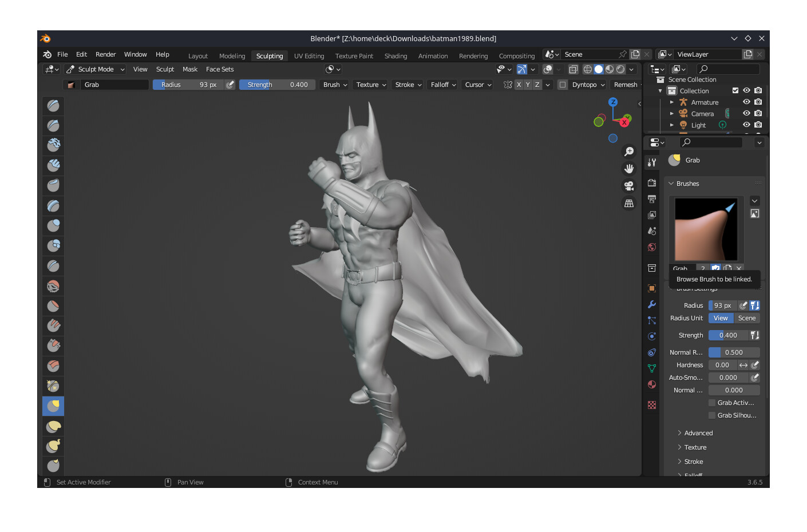Select the Snake Hook brush
Screen dimensions: 807x532
[x=53, y=446]
